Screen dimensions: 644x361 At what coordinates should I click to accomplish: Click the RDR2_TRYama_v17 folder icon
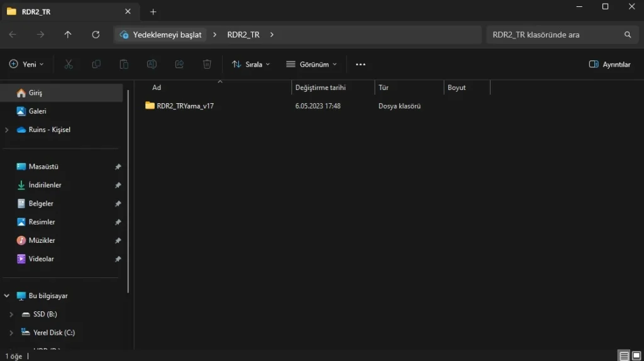pyautogui.click(x=150, y=106)
